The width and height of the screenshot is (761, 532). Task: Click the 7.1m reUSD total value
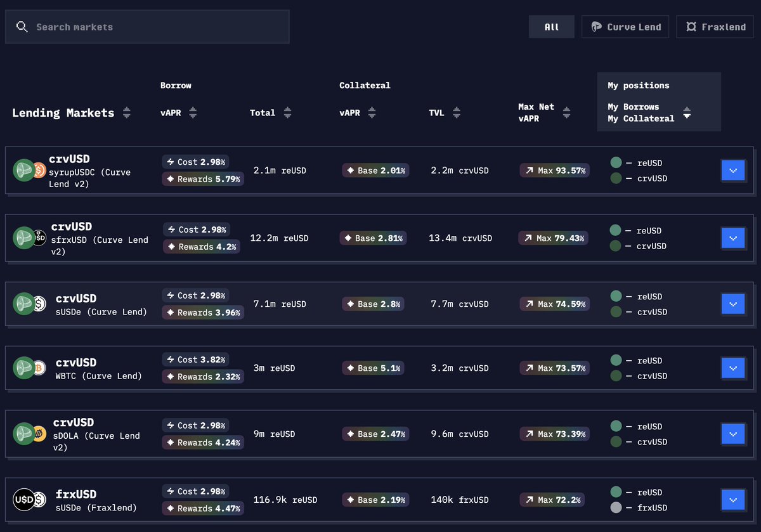(279, 304)
